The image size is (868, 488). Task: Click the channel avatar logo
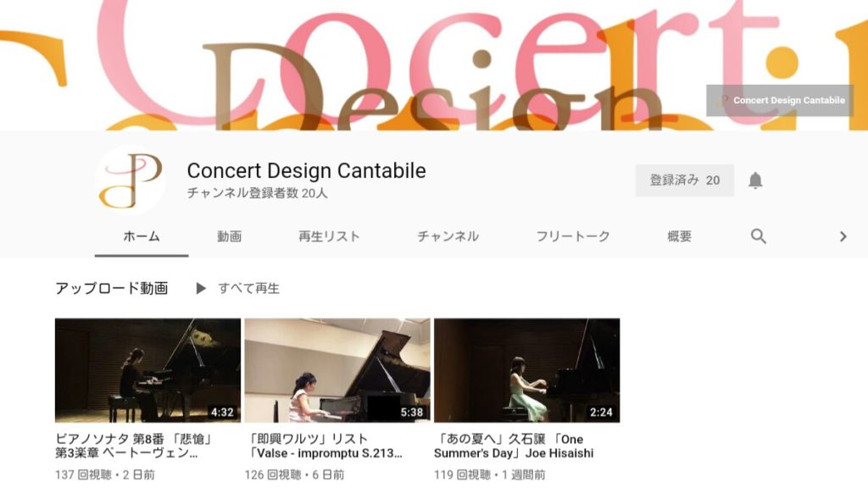pos(131,180)
